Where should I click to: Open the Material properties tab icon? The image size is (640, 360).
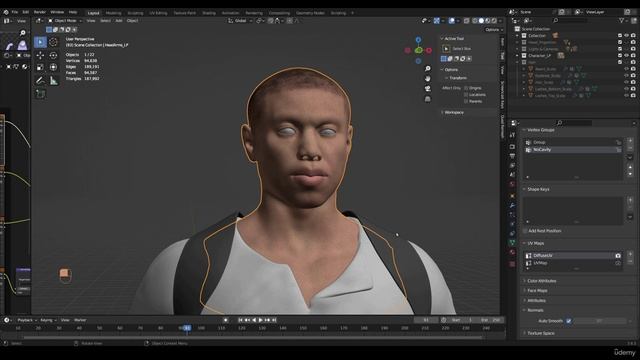(x=513, y=253)
